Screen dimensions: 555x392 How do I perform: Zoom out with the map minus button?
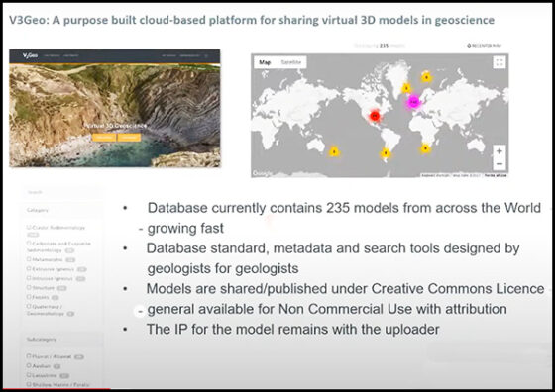(499, 164)
